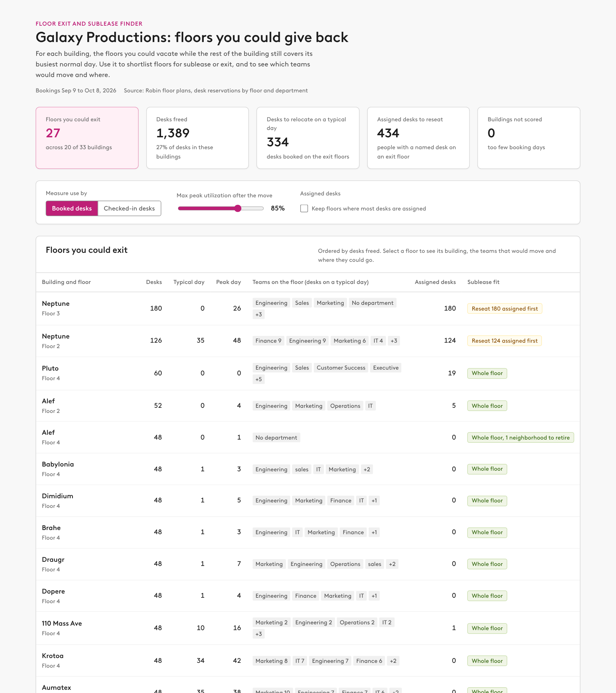Click the Reseat 124 assigned first badge
616x693 pixels.
(504, 341)
